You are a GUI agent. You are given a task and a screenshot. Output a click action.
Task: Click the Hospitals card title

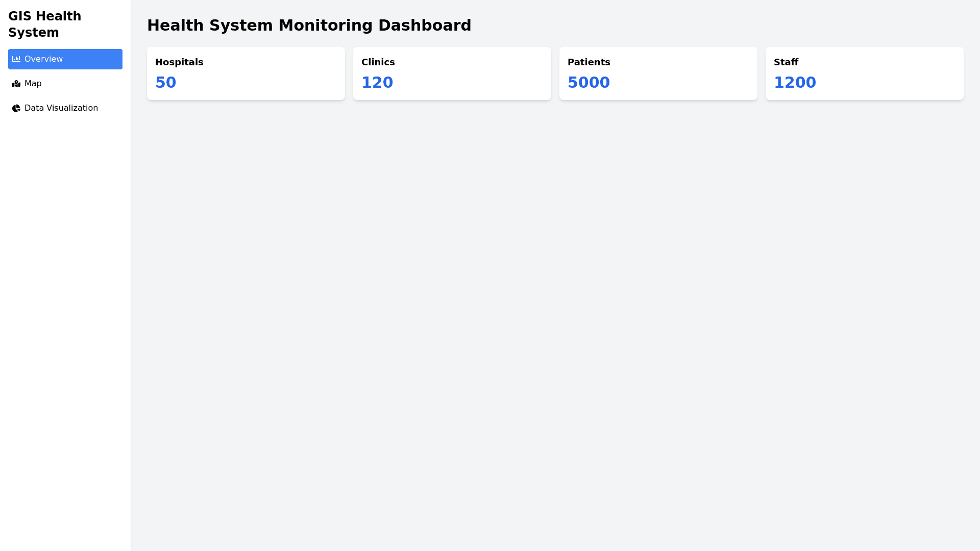tap(179, 62)
